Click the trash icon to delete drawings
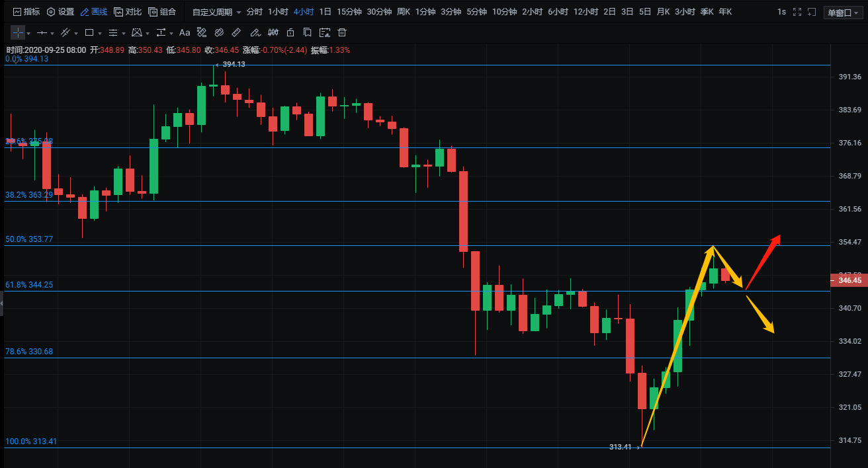868x468 pixels. coord(342,32)
